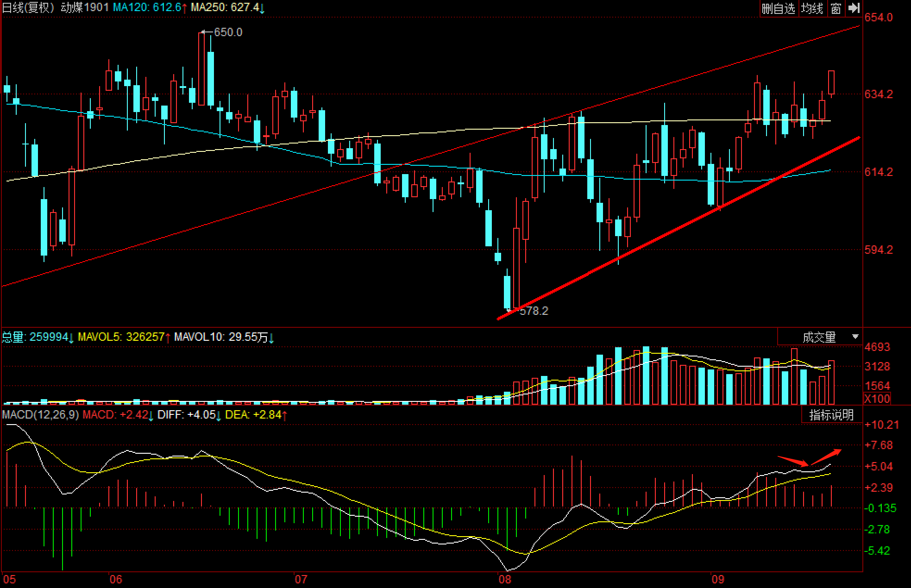Toggle the 均线 moving average button
This screenshot has height=588, width=911.
point(812,8)
